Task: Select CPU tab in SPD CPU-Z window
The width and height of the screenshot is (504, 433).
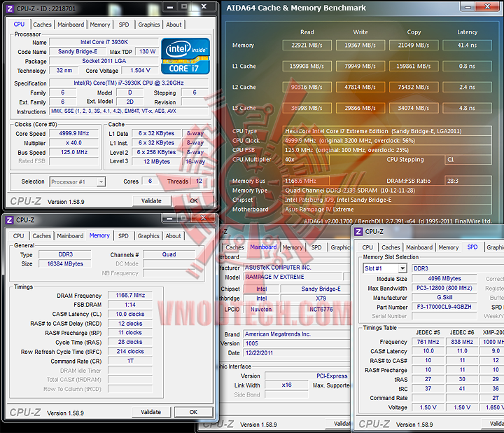Action: 367,247
